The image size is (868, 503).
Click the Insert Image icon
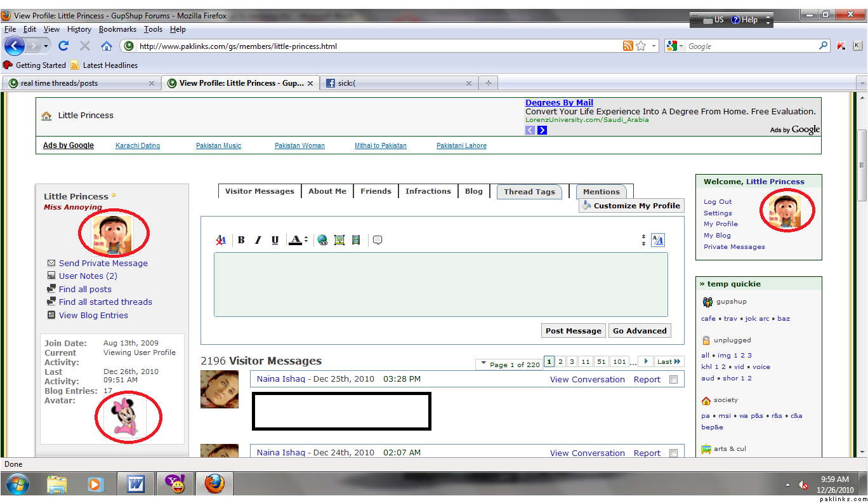339,240
